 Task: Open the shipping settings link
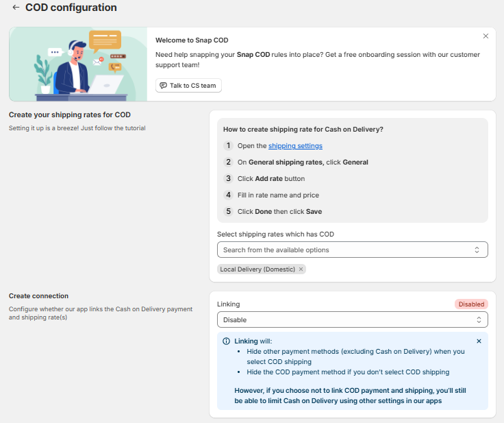295,146
